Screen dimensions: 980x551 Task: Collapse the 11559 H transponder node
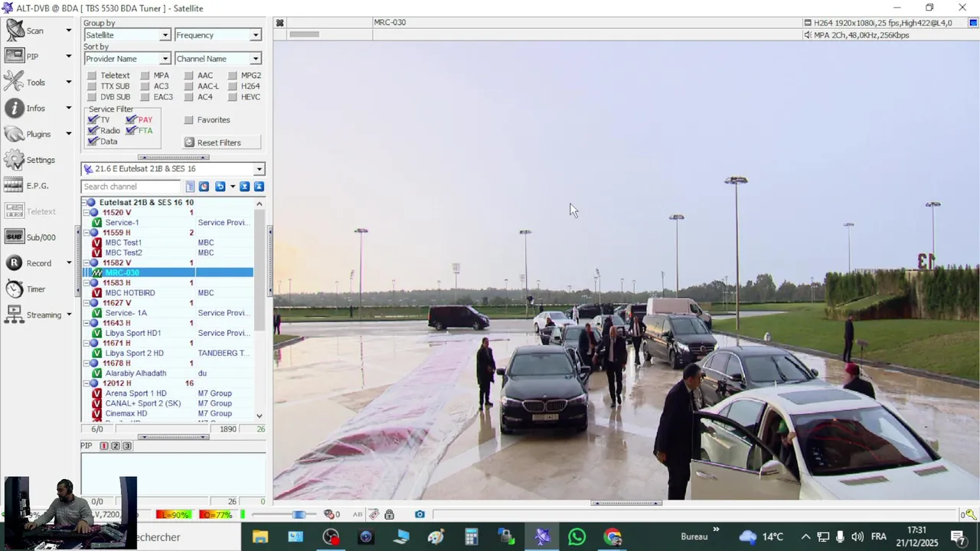86,233
